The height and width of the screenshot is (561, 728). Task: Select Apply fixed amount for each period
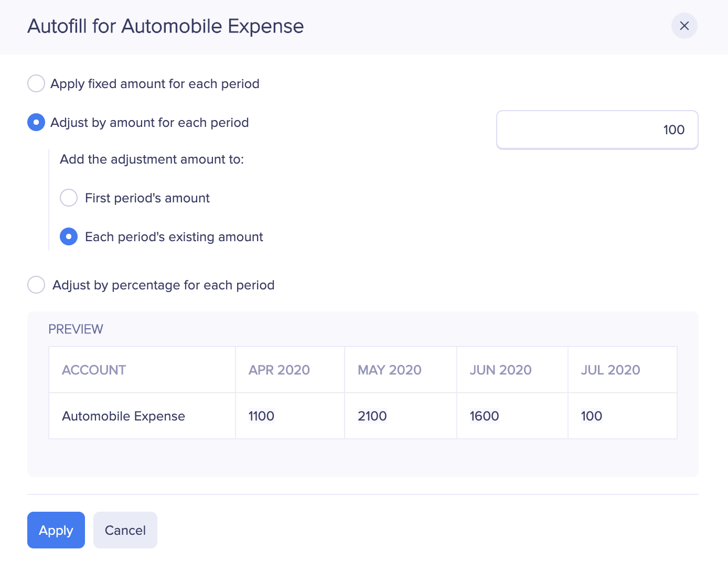click(x=36, y=83)
